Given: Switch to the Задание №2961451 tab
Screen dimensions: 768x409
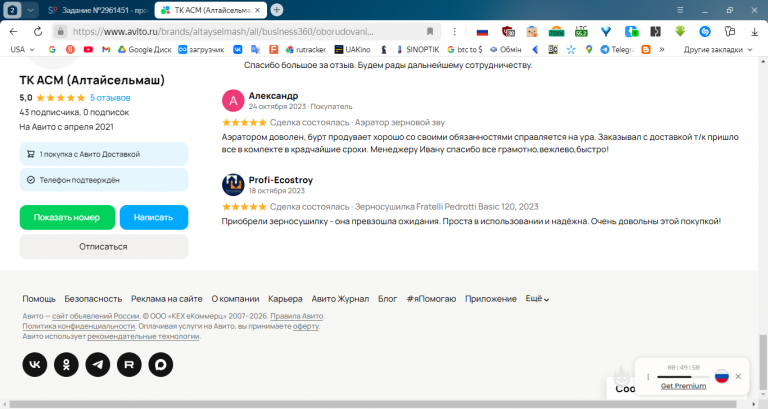Looking at the screenshot, I should [x=97, y=10].
